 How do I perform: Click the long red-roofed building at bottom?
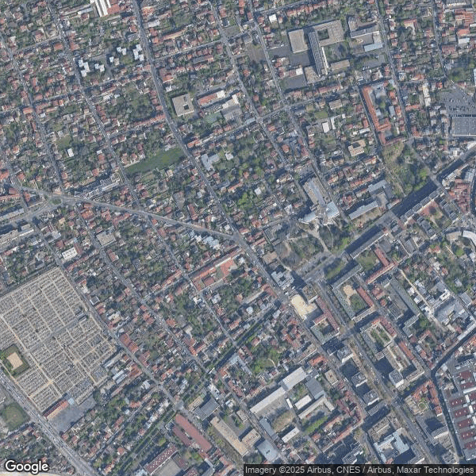pyautogui.click(x=193, y=433)
